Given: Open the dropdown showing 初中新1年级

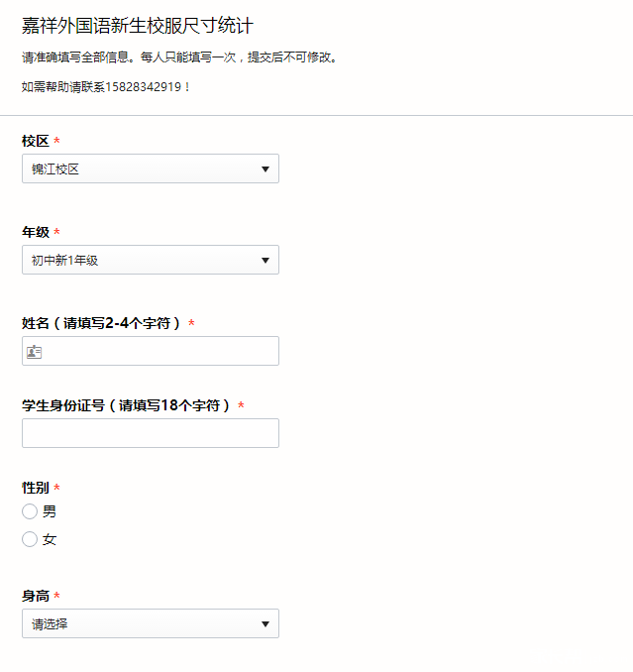Looking at the screenshot, I should click(x=150, y=261).
